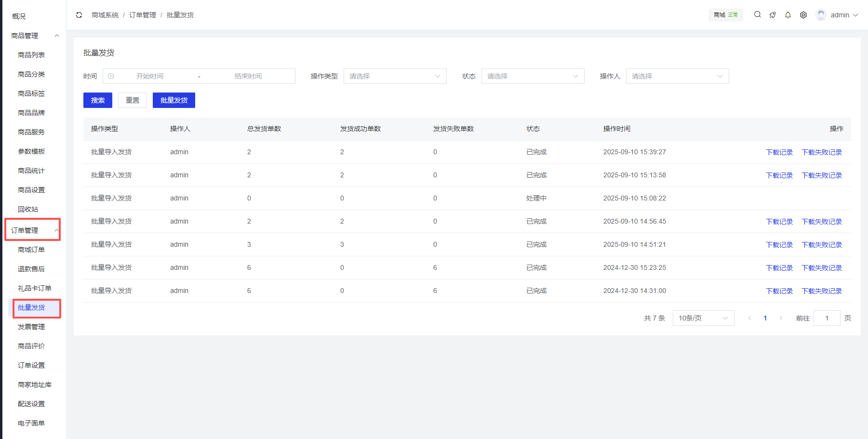Click the 结束时间 end time field
The image size is (868, 439).
248,76
